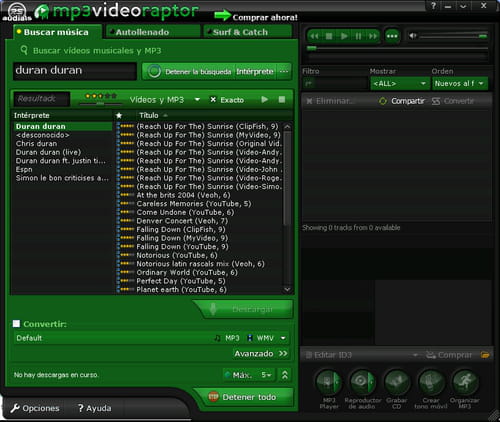500x422 pixels.
Task: Open Opciones settings
Action: pyautogui.click(x=35, y=408)
